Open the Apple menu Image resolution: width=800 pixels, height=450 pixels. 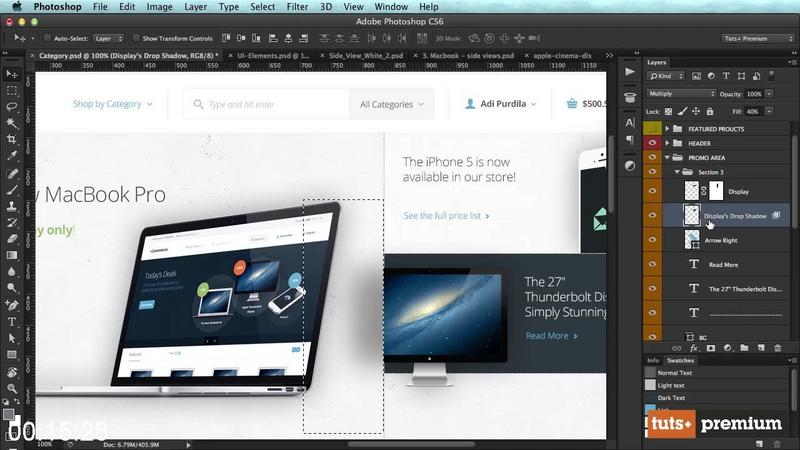pyautogui.click(x=17, y=7)
